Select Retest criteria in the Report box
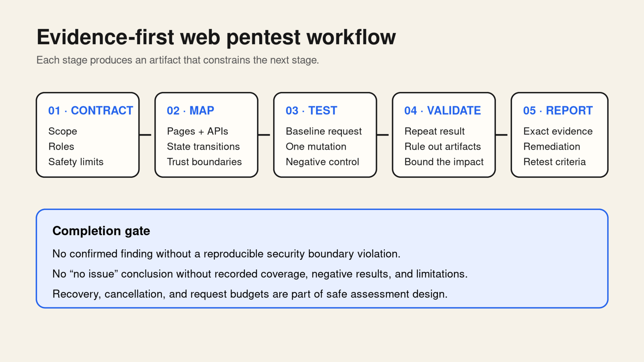644x362 pixels. [x=555, y=162]
